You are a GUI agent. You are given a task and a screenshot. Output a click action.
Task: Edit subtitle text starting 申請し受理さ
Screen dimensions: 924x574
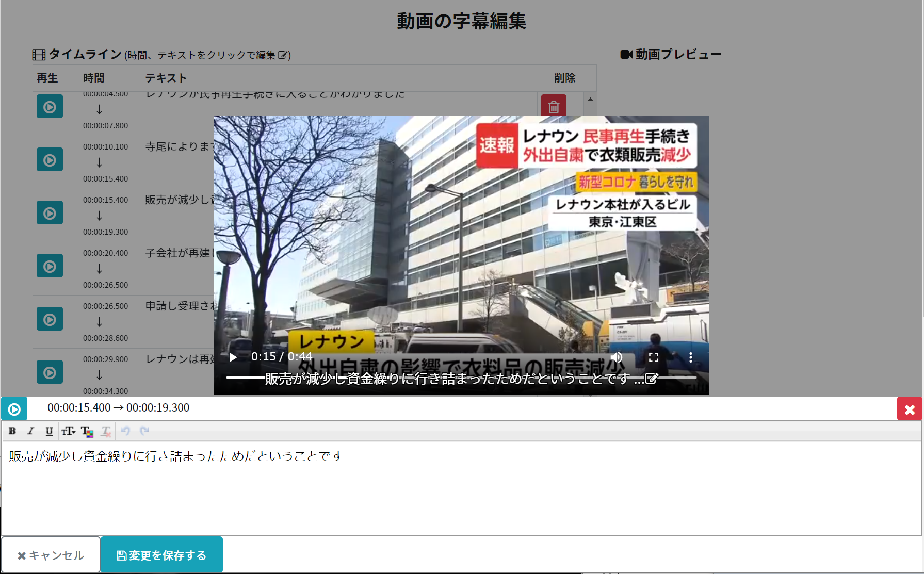coord(180,306)
